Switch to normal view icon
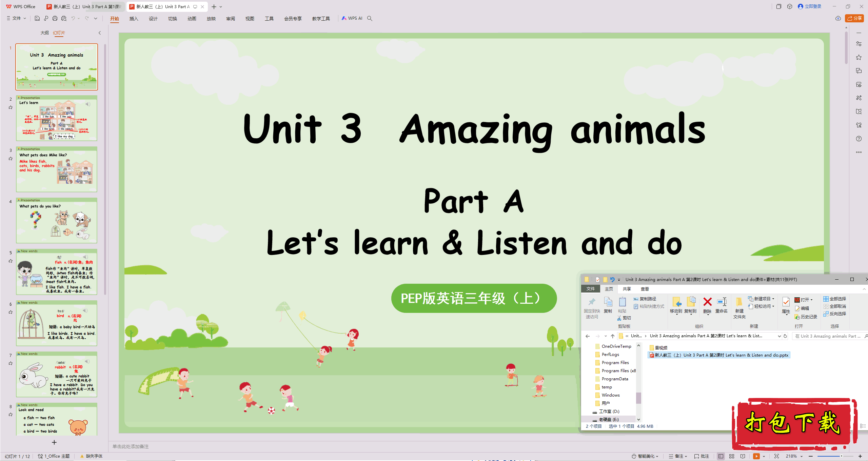Viewport: 868px width, 461px height. (721, 456)
